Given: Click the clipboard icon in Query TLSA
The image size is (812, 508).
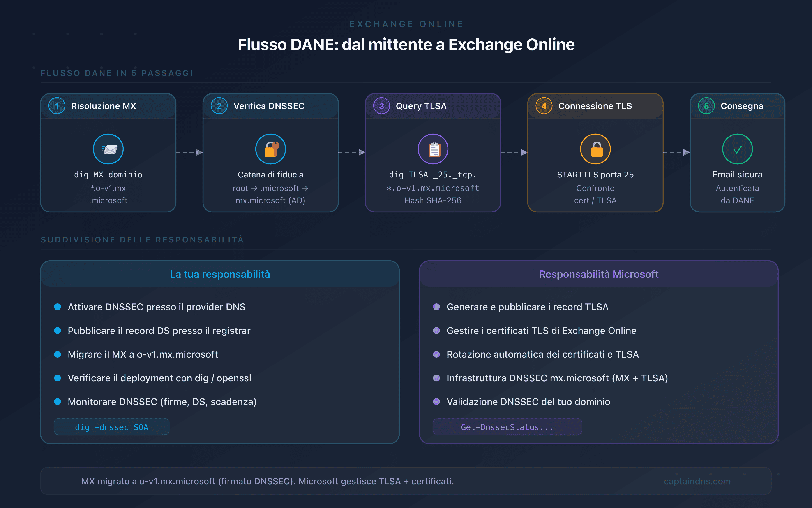Looking at the screenshot, I should pyautogui.click(x=433, y=149).
